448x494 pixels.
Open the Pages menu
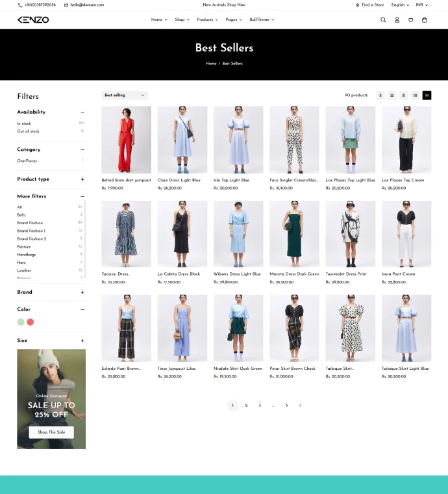coord(234,19)
